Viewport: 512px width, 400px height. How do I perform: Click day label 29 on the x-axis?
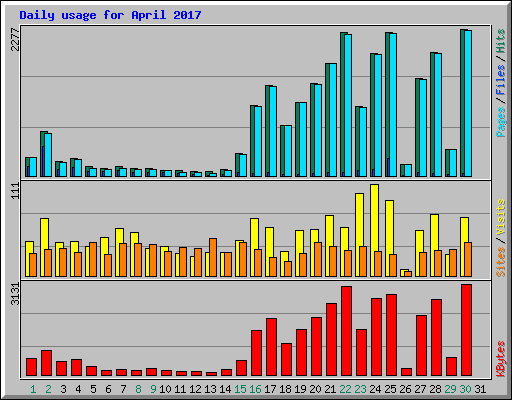tap(450, 389)
